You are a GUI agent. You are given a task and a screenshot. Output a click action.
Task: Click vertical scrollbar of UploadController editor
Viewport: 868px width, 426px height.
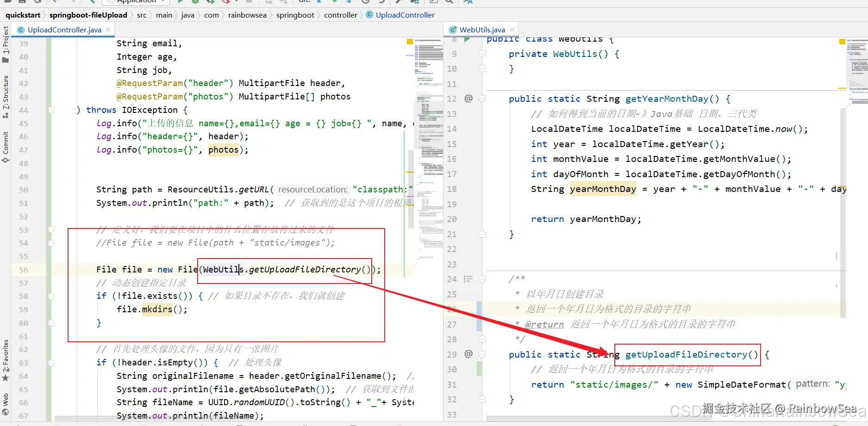point(411,189)
